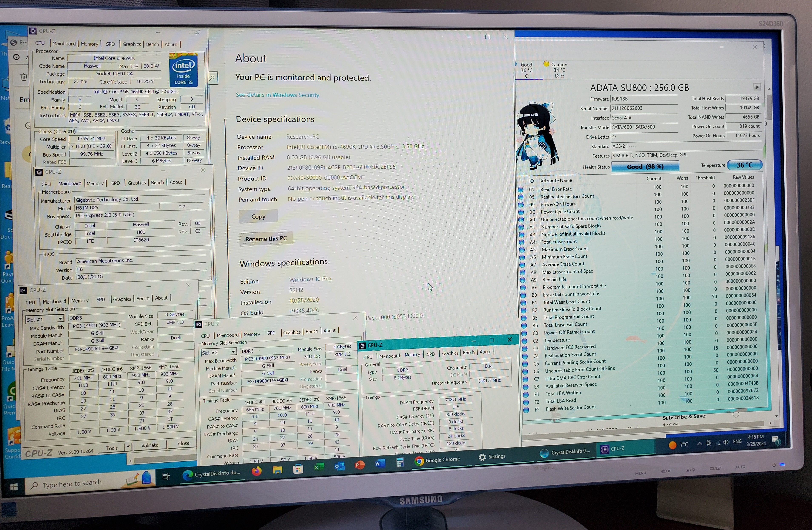Expand the Slot #1 dropdown
Viewport: 812px width, 530px height.
(x=60, y=319)
